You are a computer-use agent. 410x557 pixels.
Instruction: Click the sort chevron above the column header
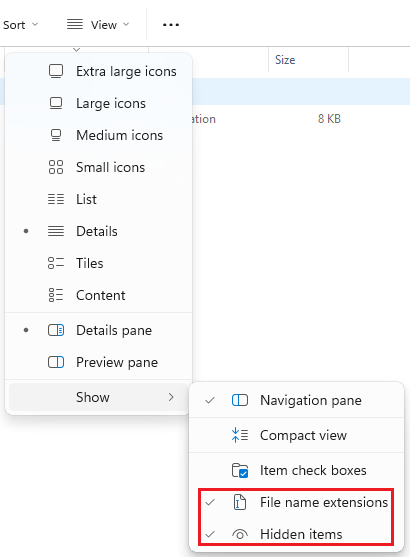coord(76,50)
